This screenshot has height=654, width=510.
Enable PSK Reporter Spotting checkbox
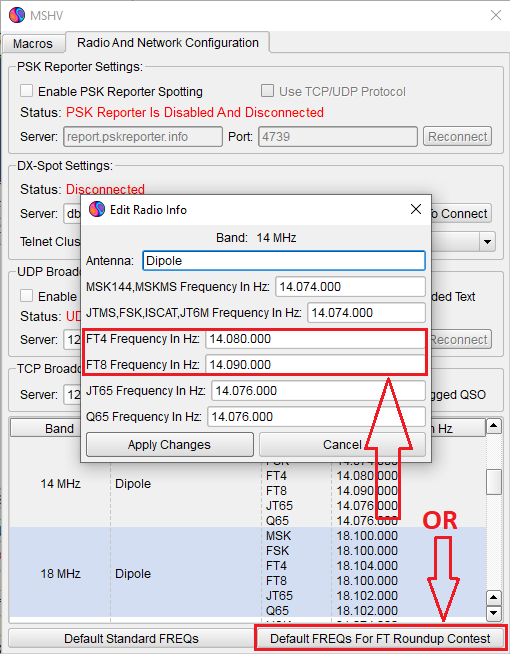coord(27,91)
